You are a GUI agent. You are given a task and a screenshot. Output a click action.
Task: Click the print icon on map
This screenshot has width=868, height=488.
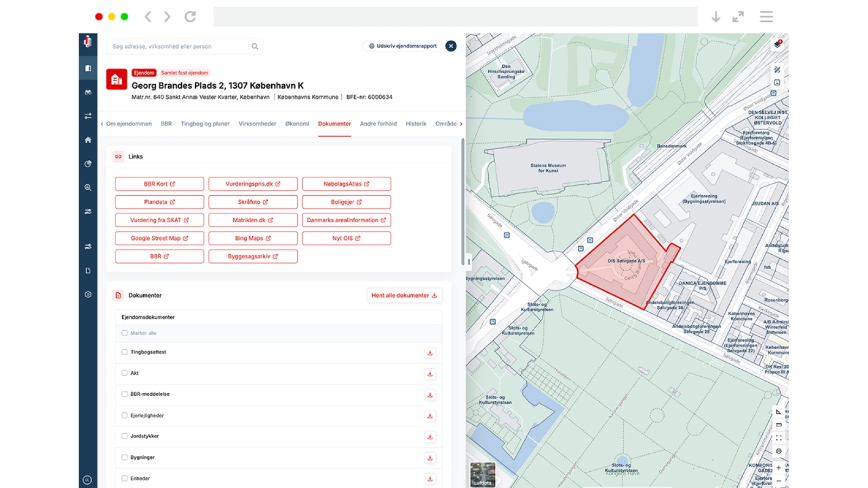pos(778,451)
